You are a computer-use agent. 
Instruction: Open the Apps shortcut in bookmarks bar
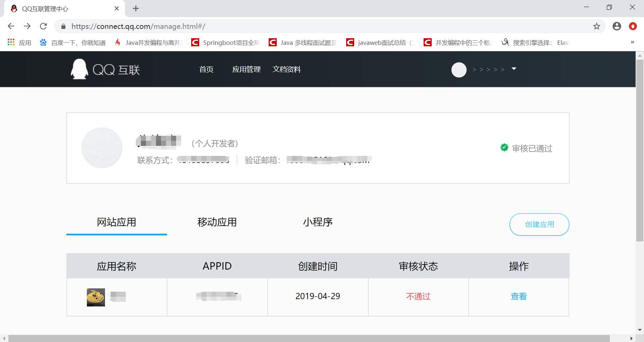pyautogui.click(x=19, y=43)
